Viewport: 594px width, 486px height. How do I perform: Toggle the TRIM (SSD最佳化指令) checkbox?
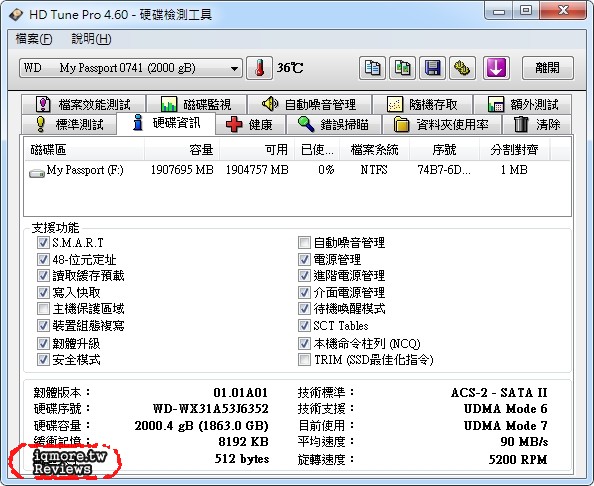point(304,359)
